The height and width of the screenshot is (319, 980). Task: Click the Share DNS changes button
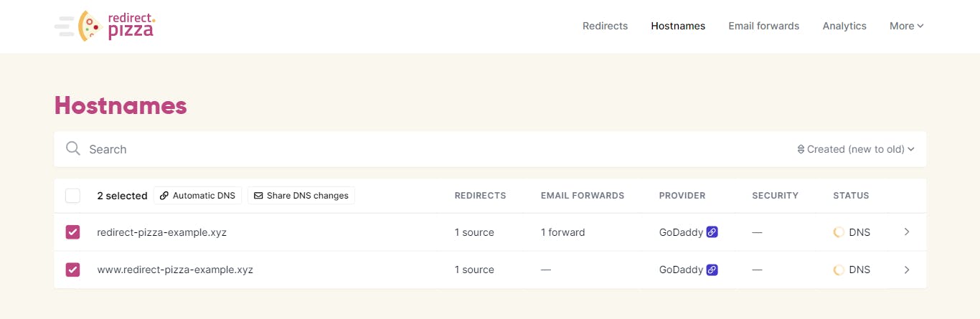coord(301,196)
